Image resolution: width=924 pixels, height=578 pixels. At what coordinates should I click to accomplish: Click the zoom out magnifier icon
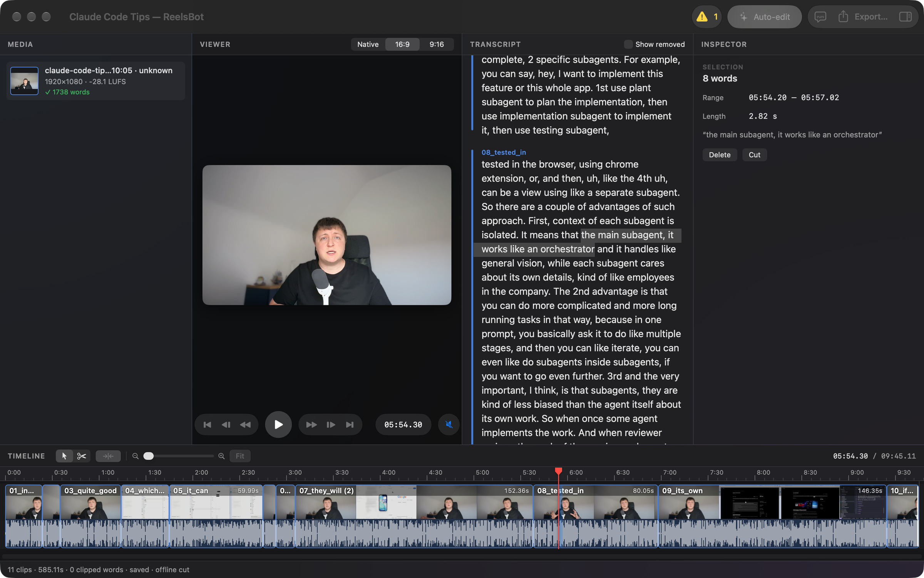pyautogui.click(x=135, y=456)
